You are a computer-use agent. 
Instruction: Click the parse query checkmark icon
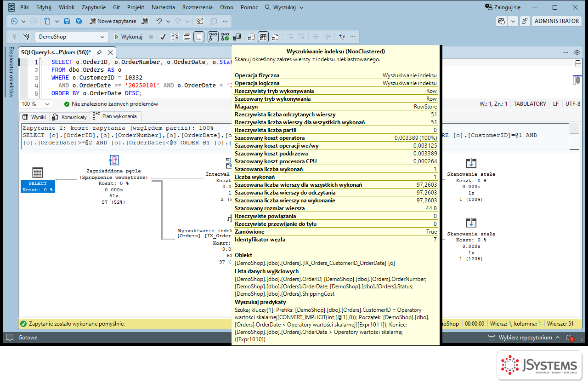(163, 37)
